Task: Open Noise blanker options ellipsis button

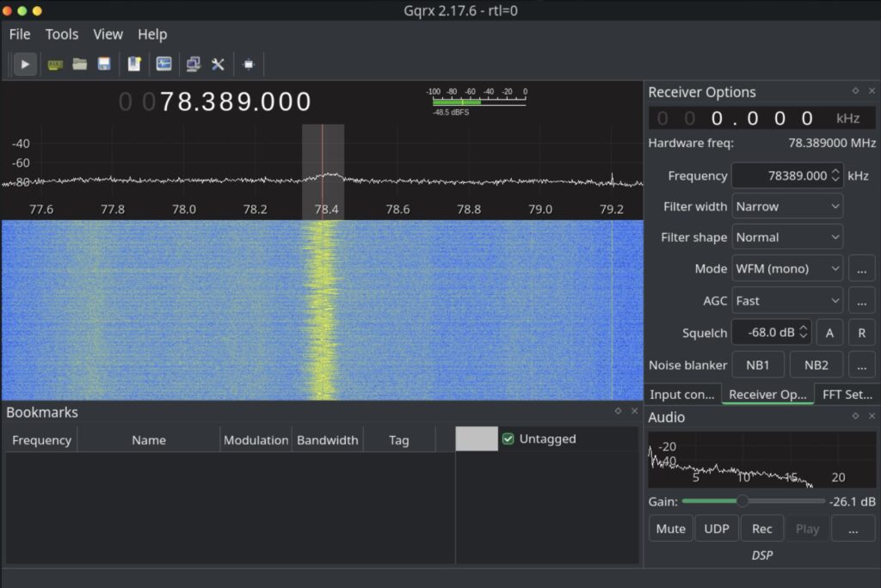Action: click(862, 365)
